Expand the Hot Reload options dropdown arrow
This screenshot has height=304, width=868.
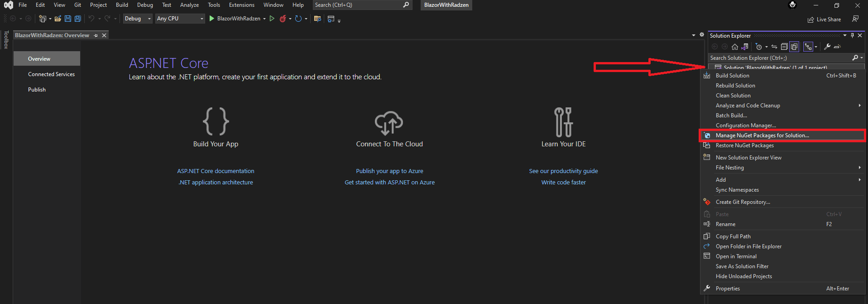290,19
